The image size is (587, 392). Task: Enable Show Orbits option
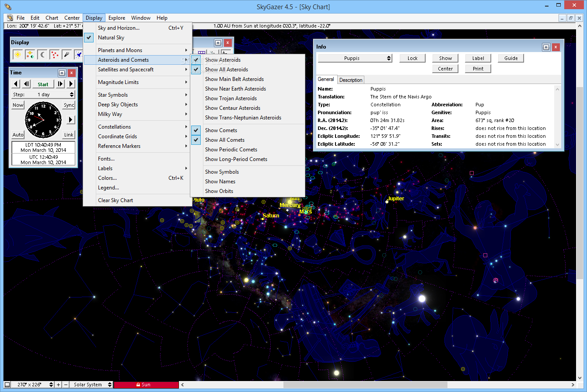click(248, 191)
